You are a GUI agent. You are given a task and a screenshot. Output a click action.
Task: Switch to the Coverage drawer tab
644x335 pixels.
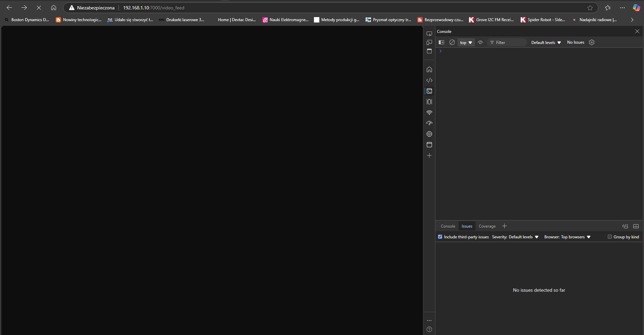point(487,226)
